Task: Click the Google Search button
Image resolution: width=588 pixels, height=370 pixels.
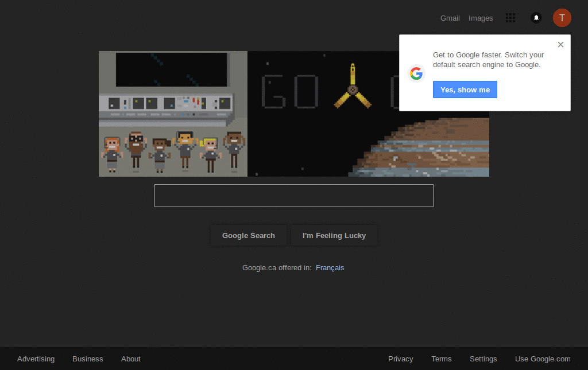Action: tap(249, 236)
